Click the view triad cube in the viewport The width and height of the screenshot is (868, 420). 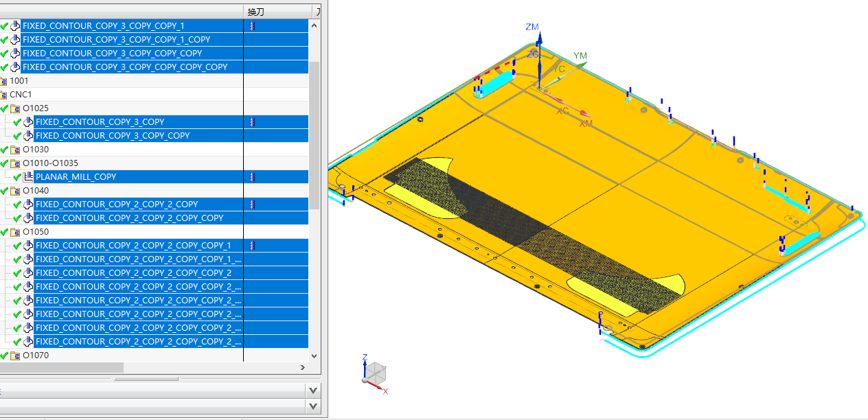pyautogui.click(x=375, y=374)
